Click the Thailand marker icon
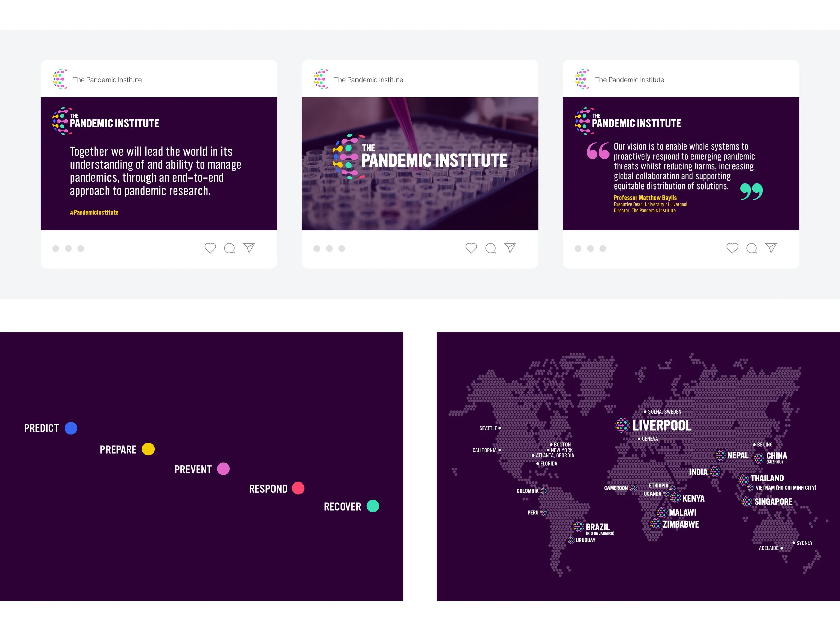 pos(744,479)
